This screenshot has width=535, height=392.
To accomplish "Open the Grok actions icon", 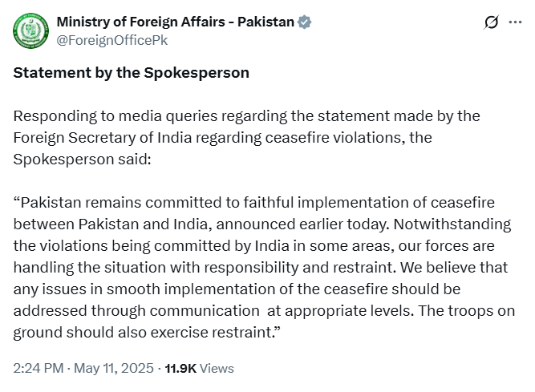I will [492, 23].
